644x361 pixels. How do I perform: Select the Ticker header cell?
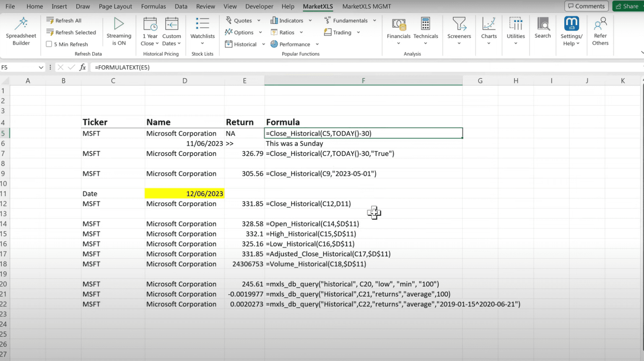click(113, 122)
